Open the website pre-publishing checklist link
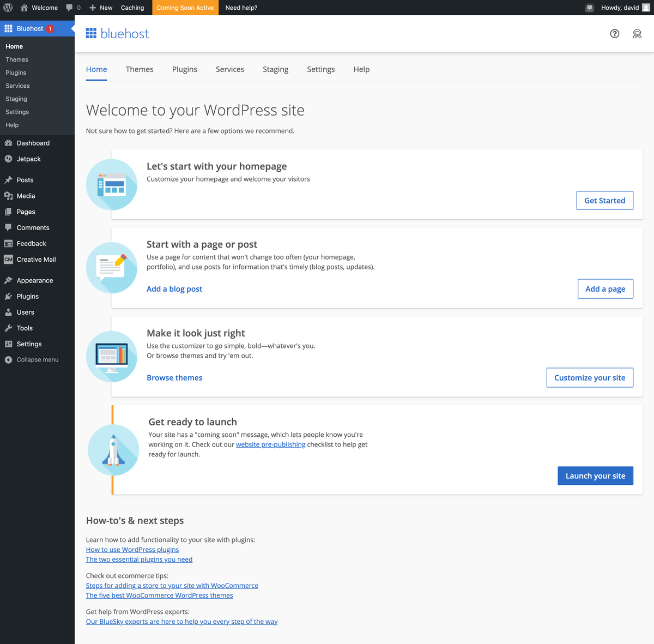The image size is (654, 644). (x=270, y=444)
